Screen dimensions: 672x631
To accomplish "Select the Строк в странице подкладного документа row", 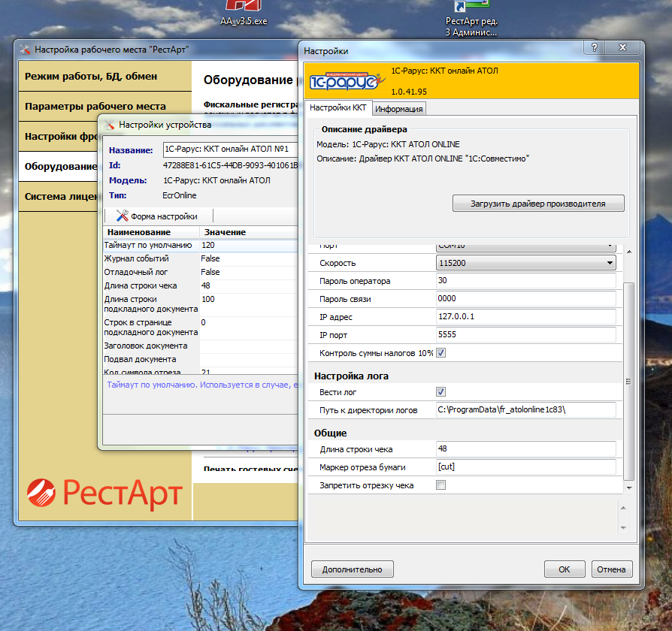I will click(201, 328).
